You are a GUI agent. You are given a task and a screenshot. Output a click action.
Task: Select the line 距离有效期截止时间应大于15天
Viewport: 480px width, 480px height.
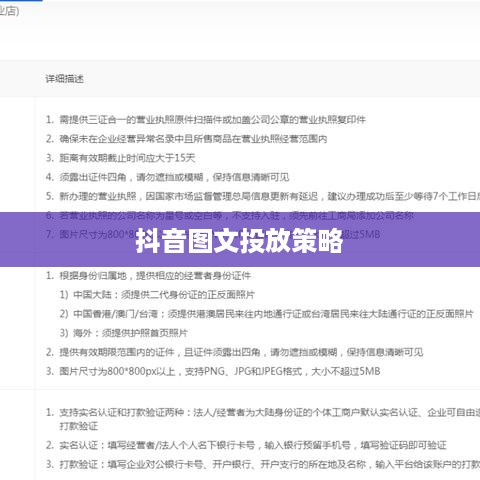click(120, 158)
